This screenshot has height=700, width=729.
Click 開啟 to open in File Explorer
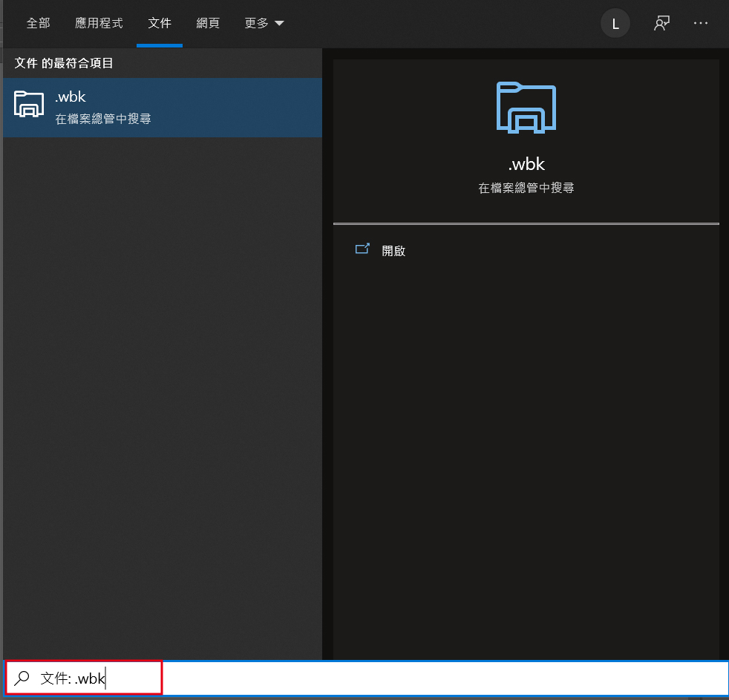tap(393, 251)
